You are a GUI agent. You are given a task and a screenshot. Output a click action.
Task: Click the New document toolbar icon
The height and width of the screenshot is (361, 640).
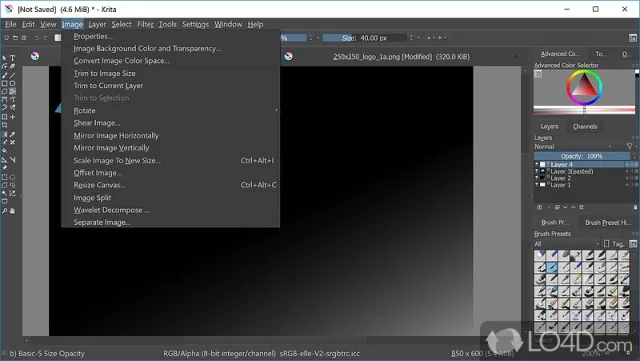pos(6,38)
